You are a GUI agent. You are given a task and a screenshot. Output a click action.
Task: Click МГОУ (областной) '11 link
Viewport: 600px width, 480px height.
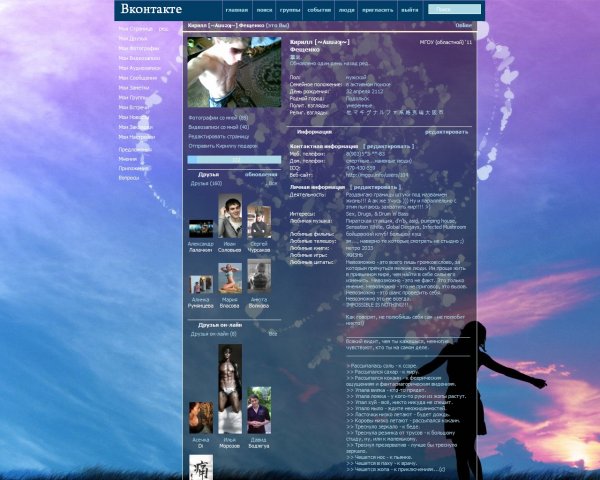point(446,42)
